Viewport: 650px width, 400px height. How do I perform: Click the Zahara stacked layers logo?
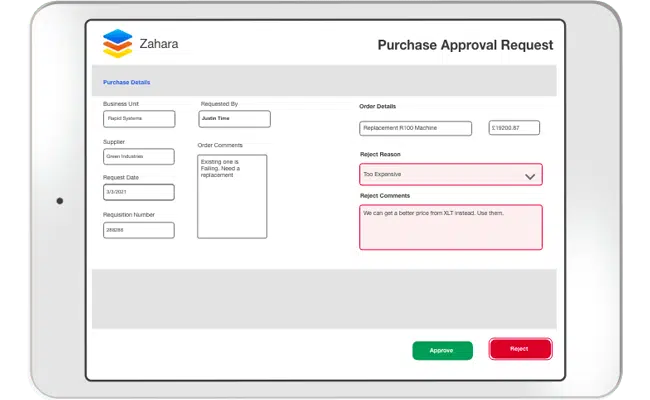[117, 43]
